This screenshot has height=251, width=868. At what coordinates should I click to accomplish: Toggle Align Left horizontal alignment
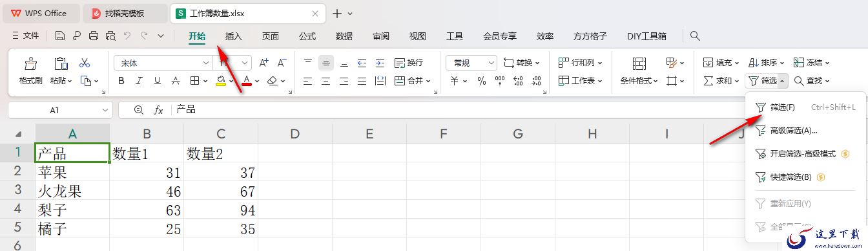(x=307, y=81)
